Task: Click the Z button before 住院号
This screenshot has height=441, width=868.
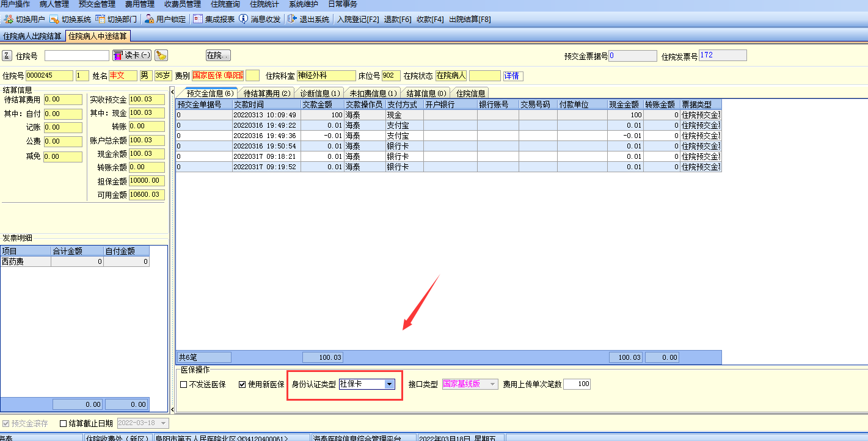Action: pos(7,56)
